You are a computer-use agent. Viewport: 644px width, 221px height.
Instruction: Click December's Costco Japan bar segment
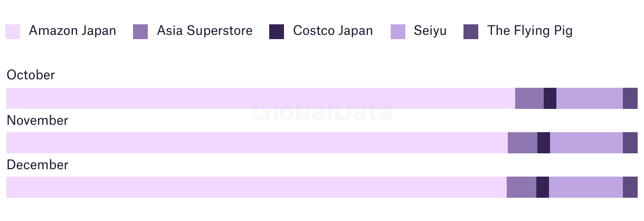click(543, 187)
